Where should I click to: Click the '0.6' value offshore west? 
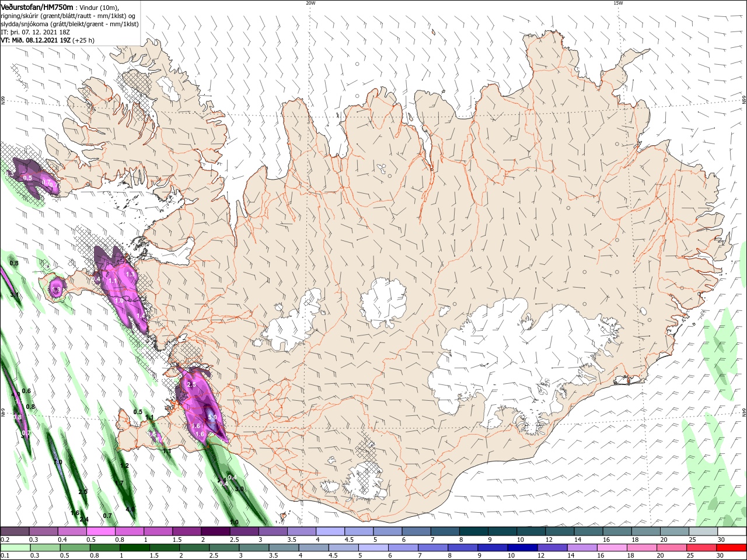pyautogui.click(x=26, y=391)
